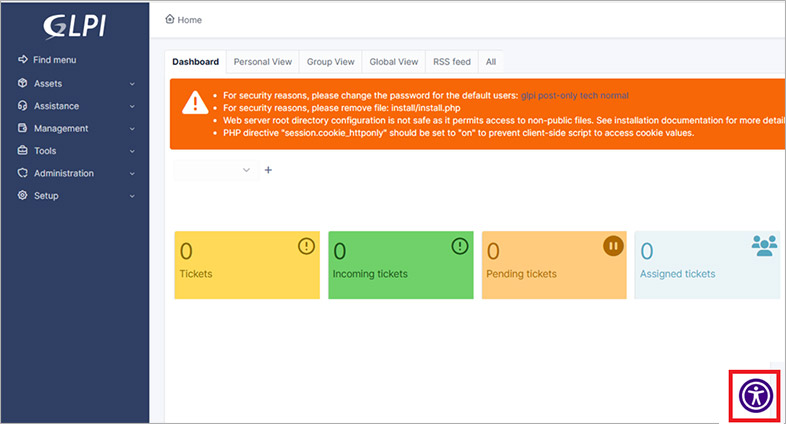The image size is (786, 424).
Task: Click the GLPI logo
Action: [x=75, y=25]
